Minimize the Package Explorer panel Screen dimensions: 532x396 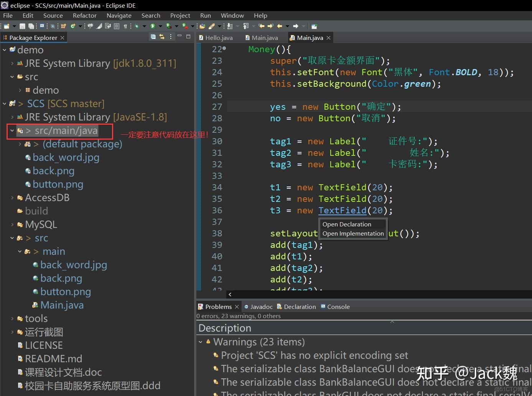click(179, 36)
